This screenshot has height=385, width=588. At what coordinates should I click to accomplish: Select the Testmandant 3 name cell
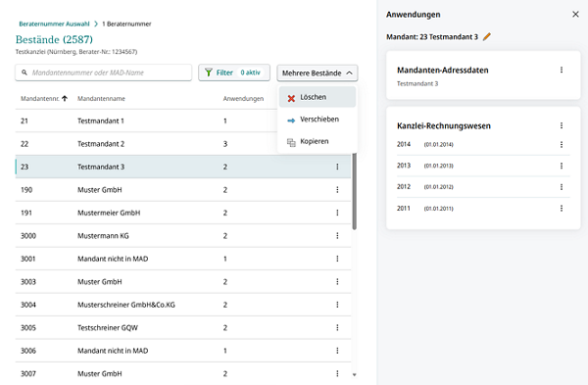(101, 167)
